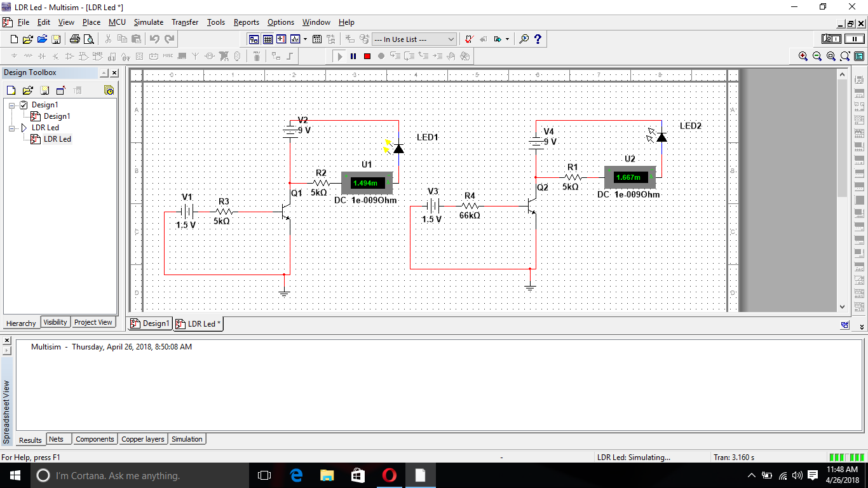This screenshot has height=488, width=868.
Task: Click the U1 multimeter showing 1.494m
Action: click(x=367, y=183)
